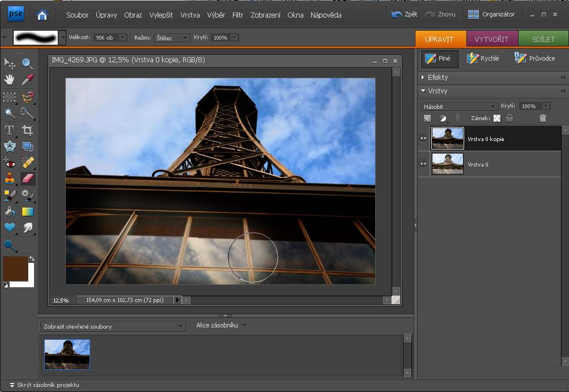This screenshot has width=569, height=392.
Task: Select the Crop tool
Action: (x=27, y=130)
